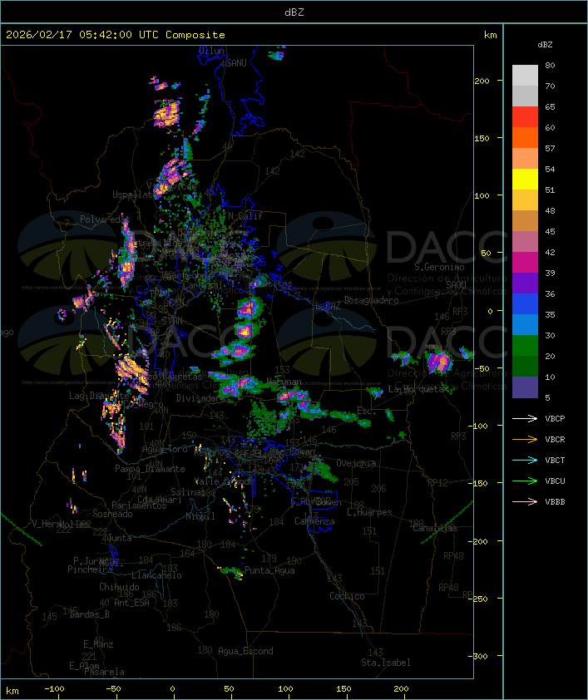Pick the green 20-30 dBZ swatch
The width and height of the screenshot is (588, 700).
click(525, 345)
